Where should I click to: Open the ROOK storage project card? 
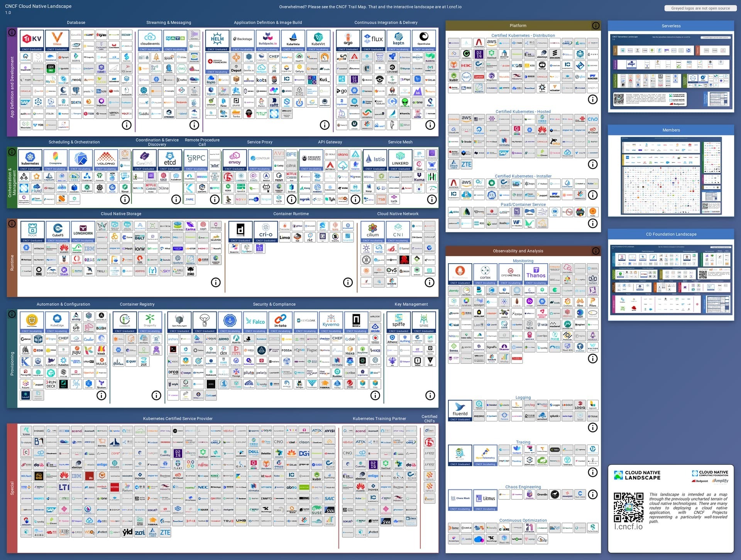point(32,232)
